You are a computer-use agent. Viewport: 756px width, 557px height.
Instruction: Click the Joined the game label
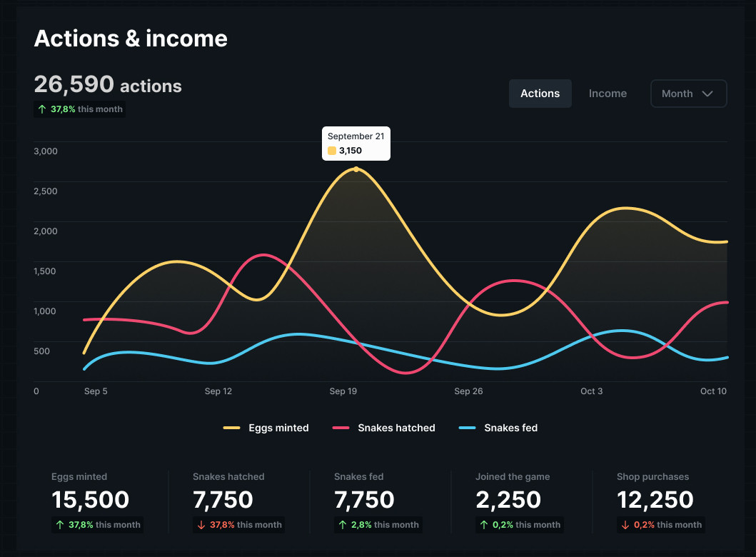(x=513, y=476)
